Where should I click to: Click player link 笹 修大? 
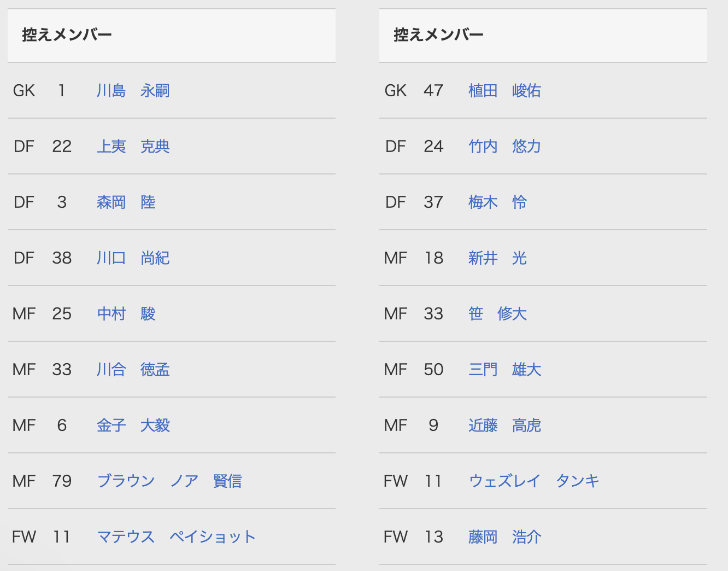[x=497, y=314]
